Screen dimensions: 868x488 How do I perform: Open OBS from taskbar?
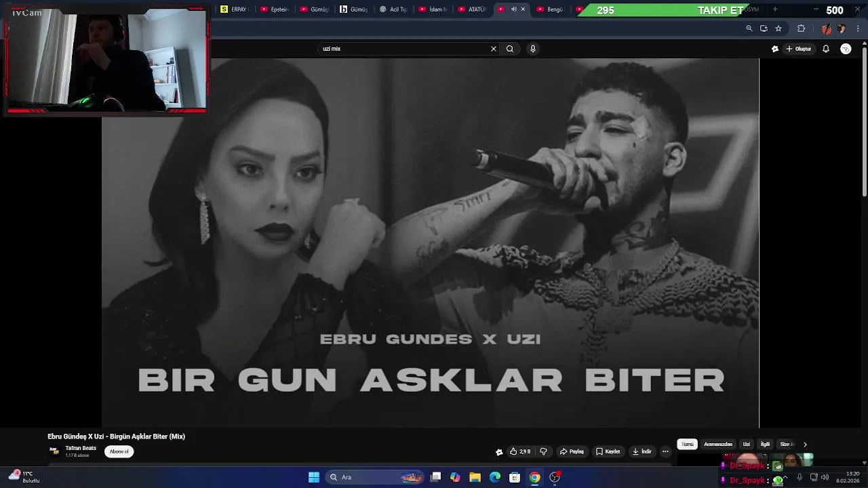[555, 477]
